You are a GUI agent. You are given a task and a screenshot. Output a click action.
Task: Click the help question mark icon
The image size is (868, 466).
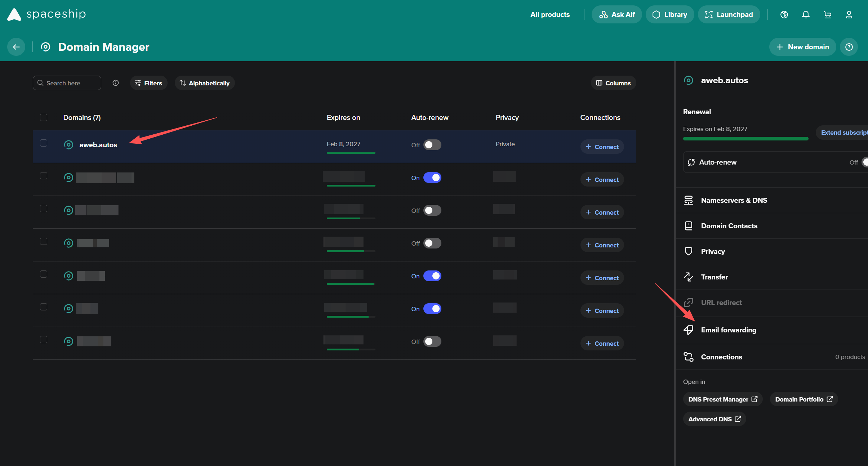tap(849, 47)
